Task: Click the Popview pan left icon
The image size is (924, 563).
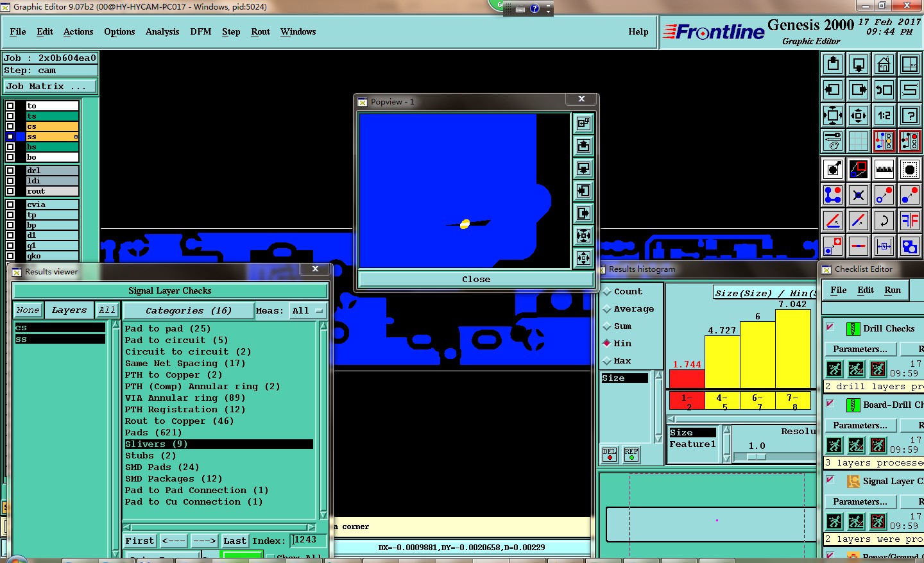Action: click(x=583, y=191)
